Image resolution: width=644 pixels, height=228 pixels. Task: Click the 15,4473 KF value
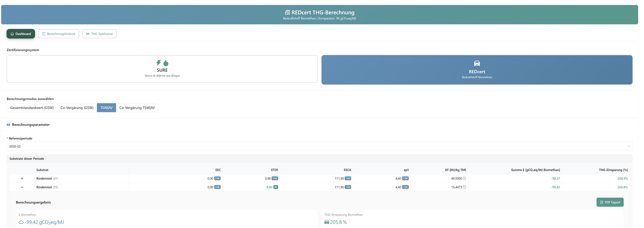(x=456, y=187)
